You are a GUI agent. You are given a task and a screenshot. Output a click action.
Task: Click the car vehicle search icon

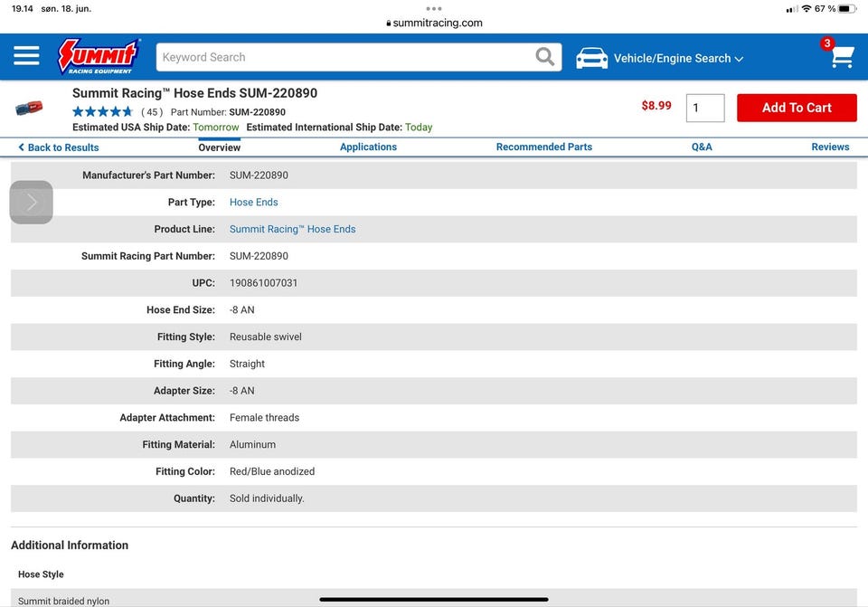click(x=591, y=58)
